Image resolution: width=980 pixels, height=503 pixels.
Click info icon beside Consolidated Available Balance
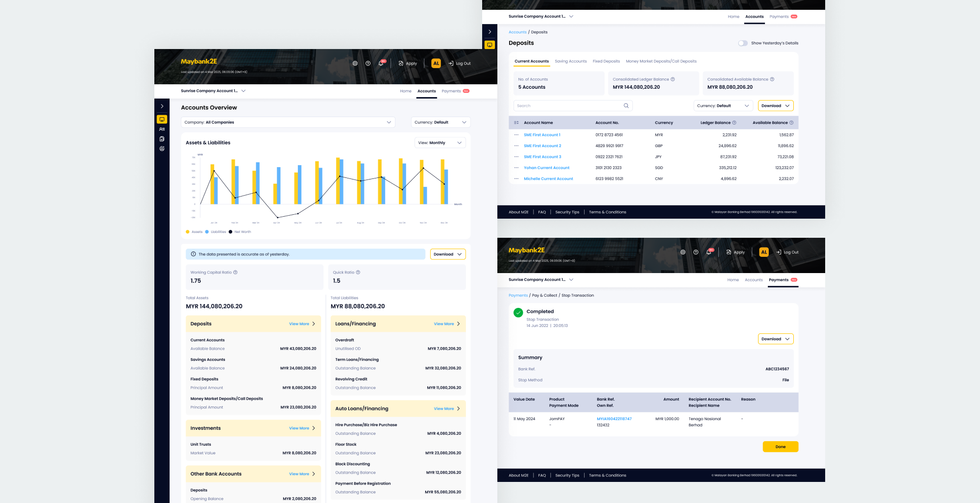(772, 79)
